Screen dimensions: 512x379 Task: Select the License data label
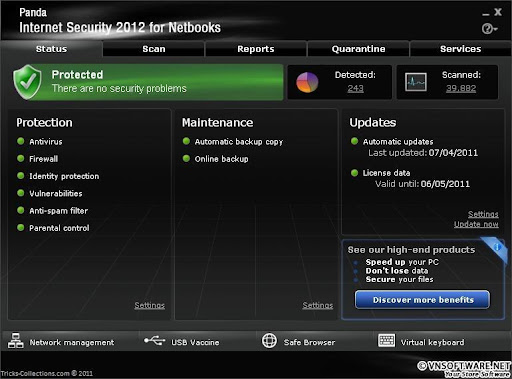[386, 173]
